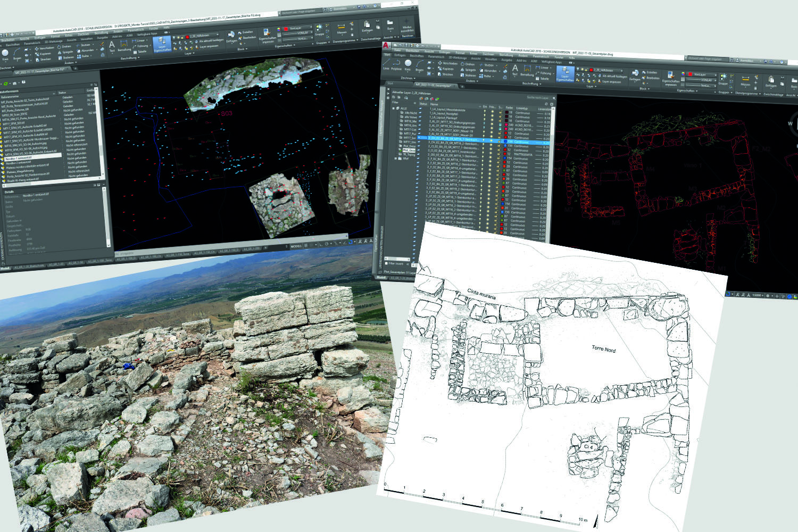
Task: Click Erstellen block button in right window
Action: [650, 72]
